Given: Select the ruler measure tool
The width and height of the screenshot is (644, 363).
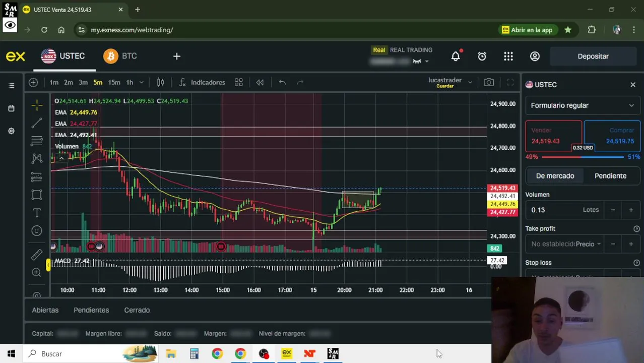Looking at the screenshot, I should point(37,255).
